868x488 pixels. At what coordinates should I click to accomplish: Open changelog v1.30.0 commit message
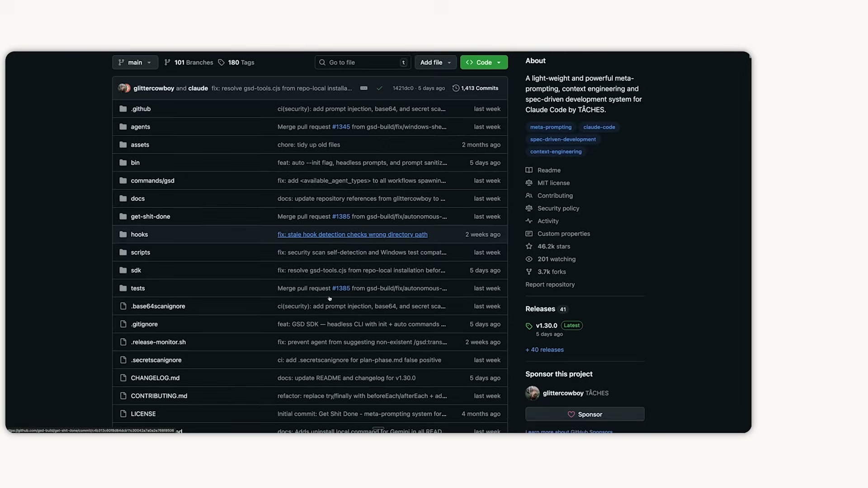click(x=346, y=378)
